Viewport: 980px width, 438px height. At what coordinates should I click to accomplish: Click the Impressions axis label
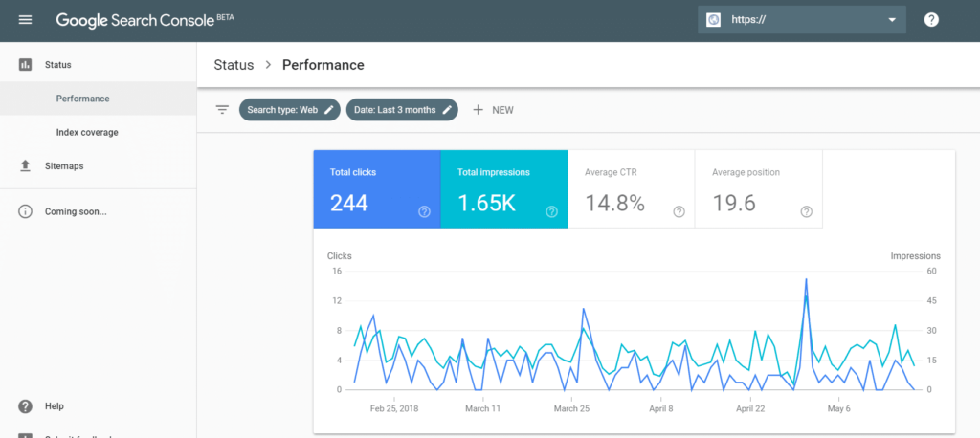pyautogui.click(x=916, y=256)
